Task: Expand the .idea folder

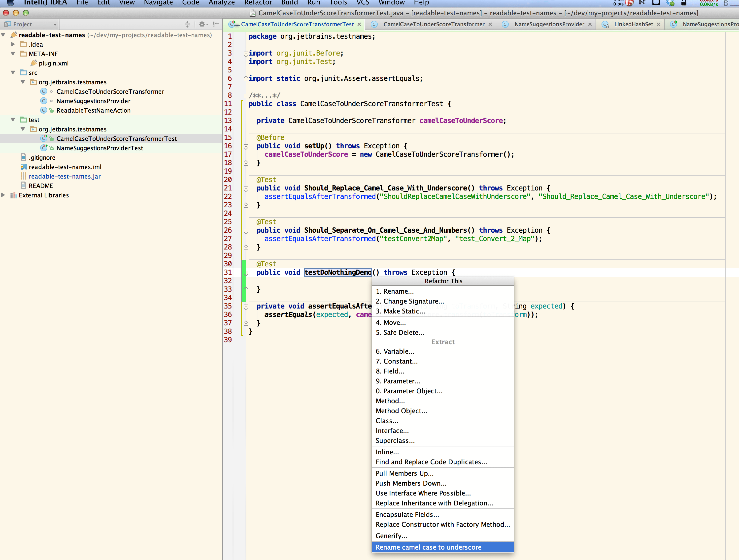Action: (13, 44)
